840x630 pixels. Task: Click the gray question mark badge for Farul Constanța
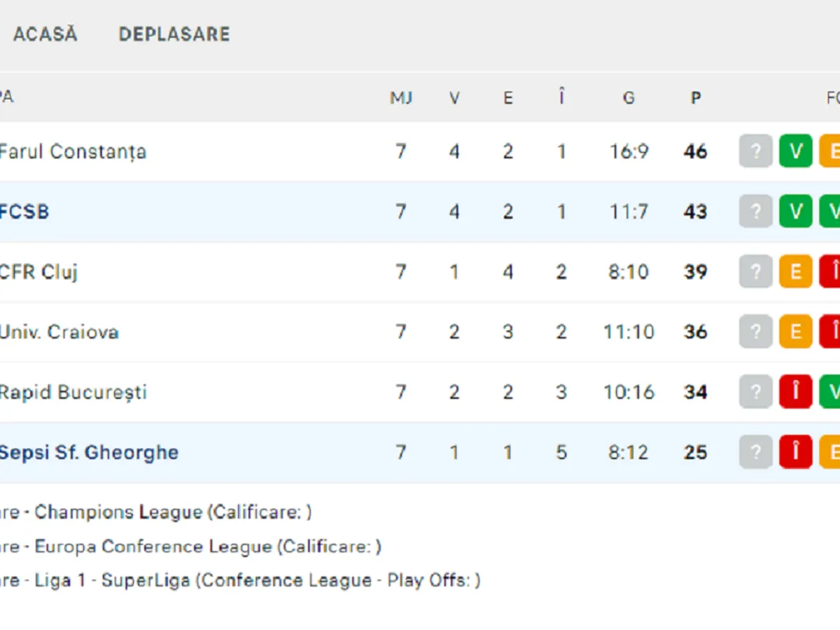pos(756,151)
